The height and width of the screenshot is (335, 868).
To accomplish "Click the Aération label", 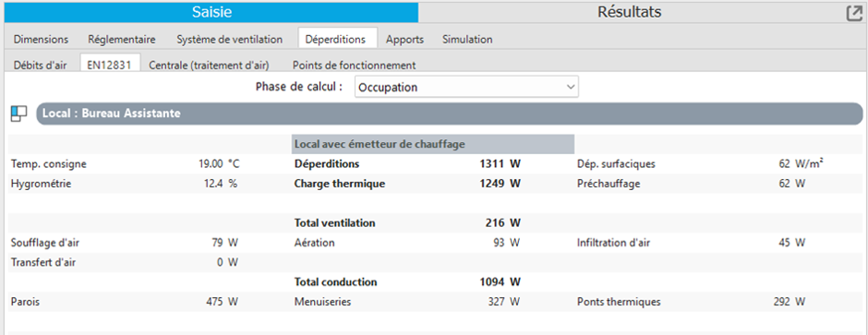I will click(x=315, y=243).
